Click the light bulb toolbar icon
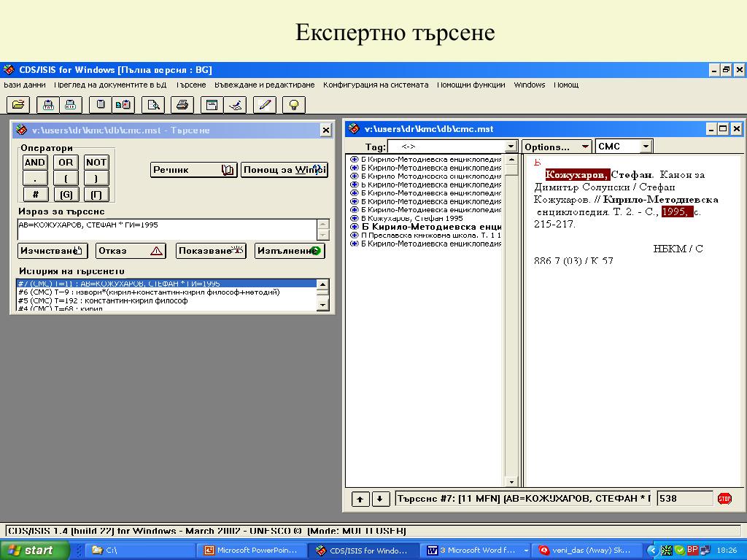The height and width of the screenshot is (560, 747). point(294,105)
